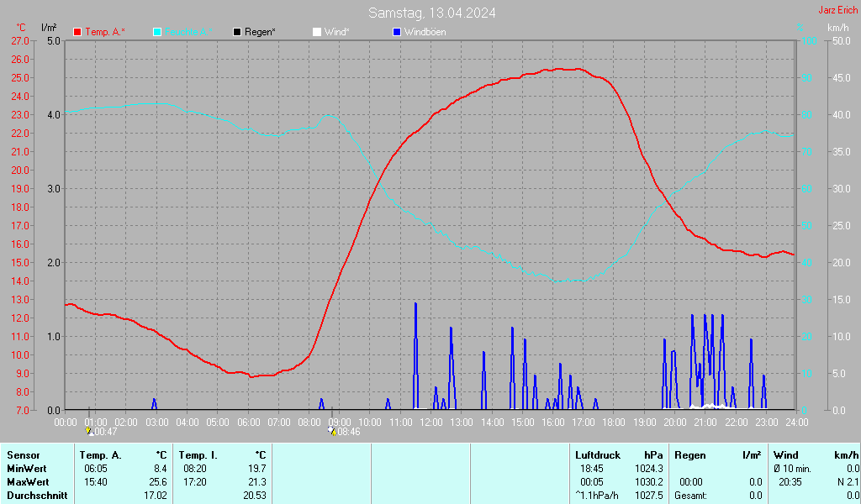The height and width of the screenshot is (504, 861).
Task: Click the date title Samstag, 13.04.2024
Action: pos(431,13)
